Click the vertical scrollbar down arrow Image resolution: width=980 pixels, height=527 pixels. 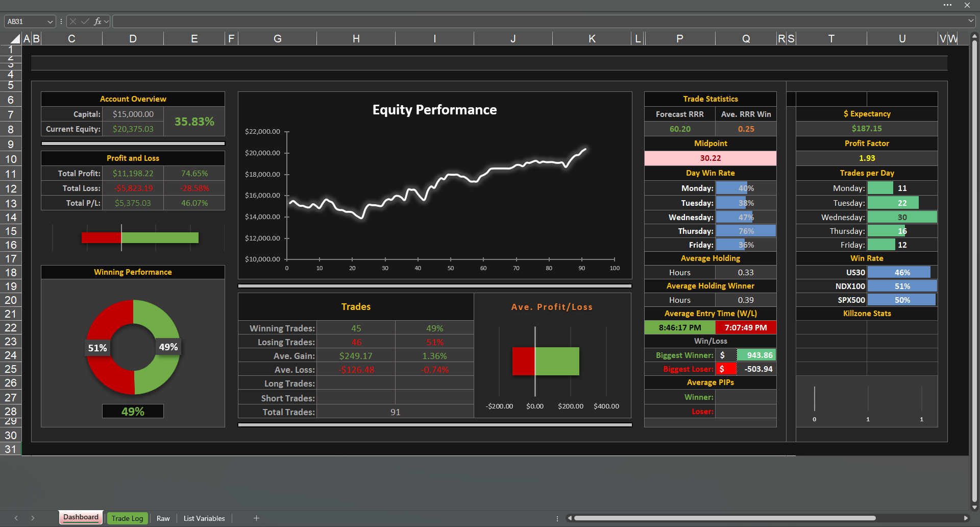coord(974,507)
